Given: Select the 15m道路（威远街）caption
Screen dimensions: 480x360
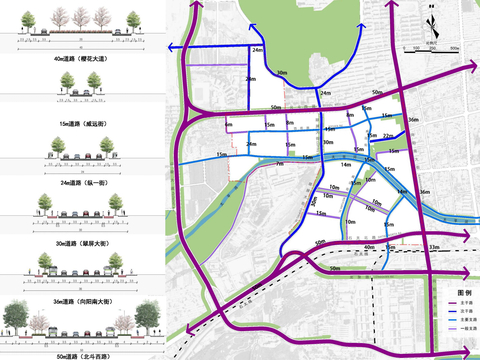Looking at the screenshot, I should pyautogui.click(x=83, y=124).
